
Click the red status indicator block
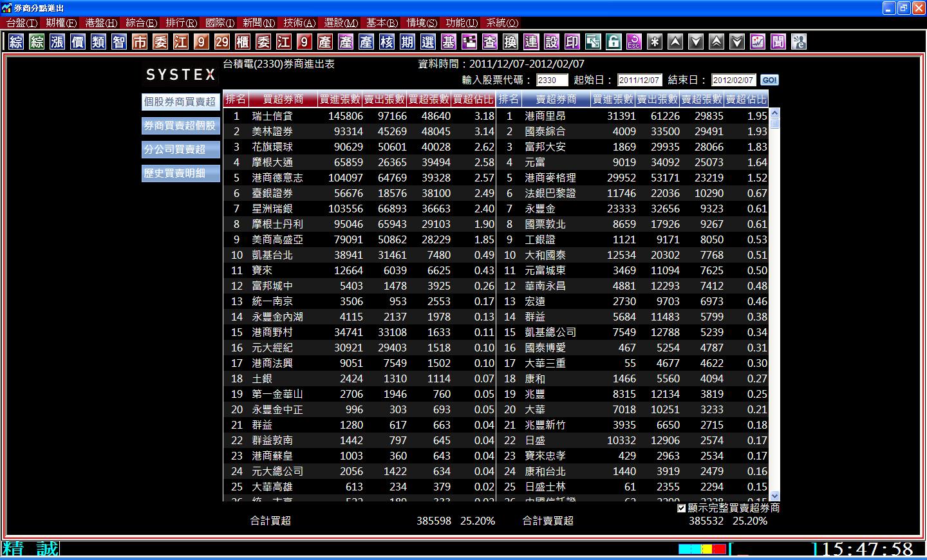[719, 549]
